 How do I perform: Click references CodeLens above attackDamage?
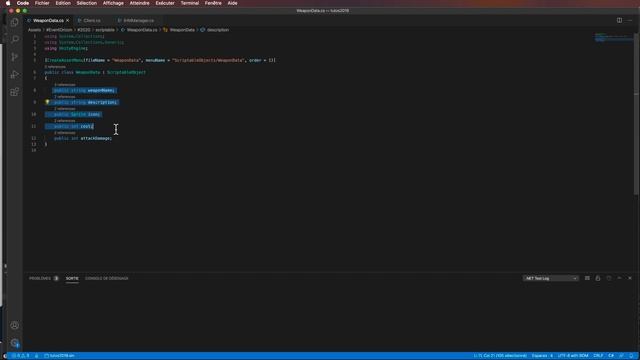pos(64,133)
